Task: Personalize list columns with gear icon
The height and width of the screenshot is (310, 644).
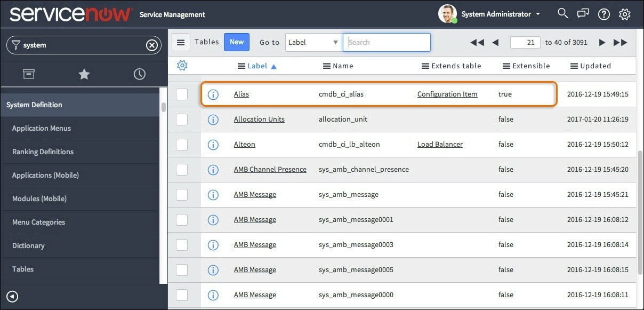Action: coord(182,66)
